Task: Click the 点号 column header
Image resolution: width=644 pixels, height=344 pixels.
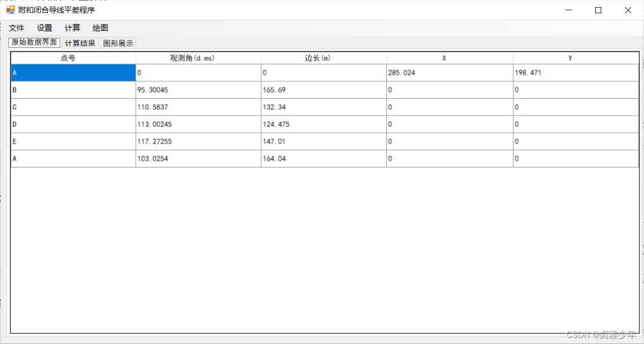Action: pyautogui.click(x=73, y=58)
